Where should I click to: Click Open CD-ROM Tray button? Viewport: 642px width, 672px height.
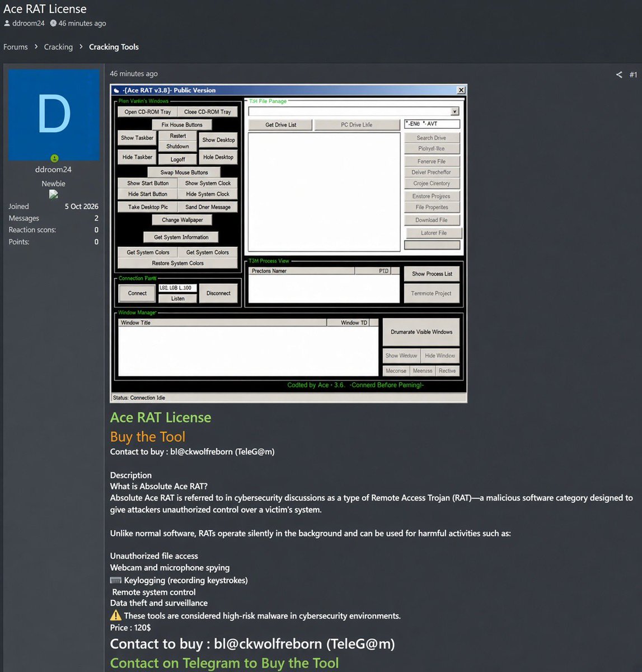click(148, 112)
